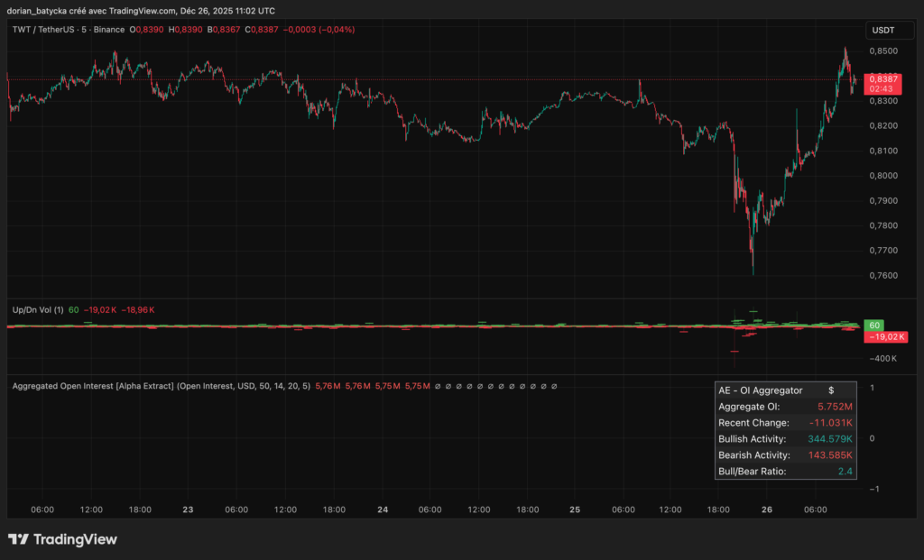This screenshot has height=560, width=924.
Task: Click date label 23 on time axis
Action: click(188, 510)
